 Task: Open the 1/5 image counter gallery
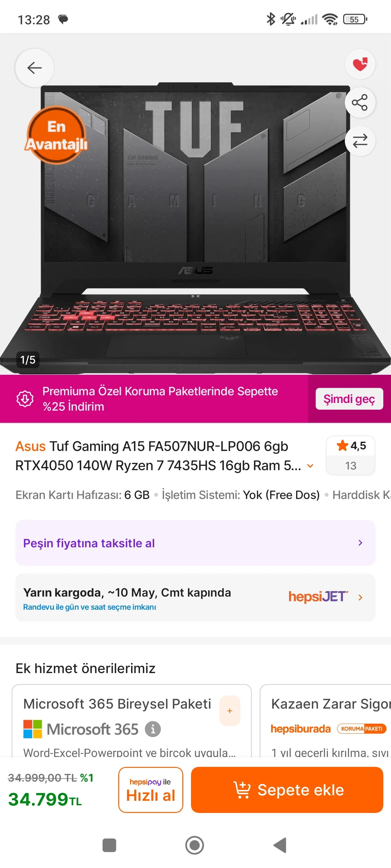(x=28, y=359)
